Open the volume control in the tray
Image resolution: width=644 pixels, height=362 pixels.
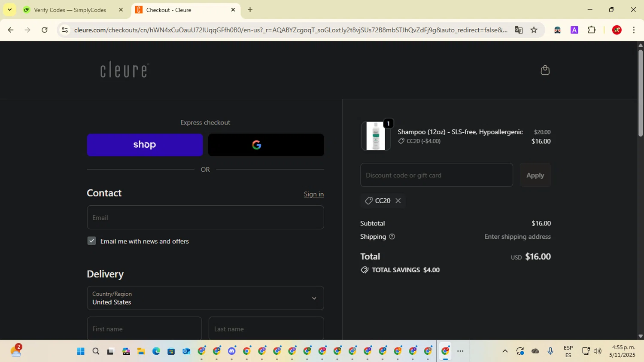(597, 351)
